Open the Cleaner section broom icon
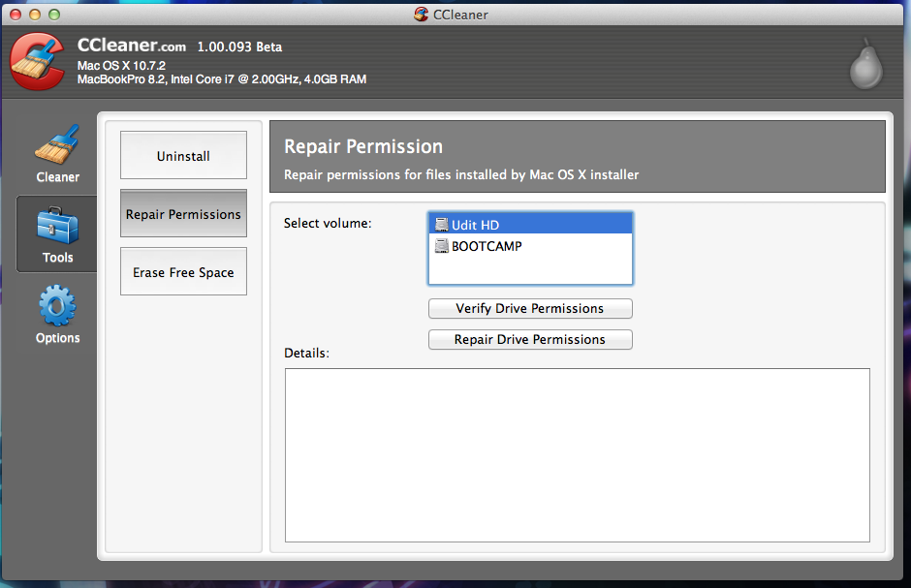The width and height of the screenshot is (911, 588). coord(57,144)
